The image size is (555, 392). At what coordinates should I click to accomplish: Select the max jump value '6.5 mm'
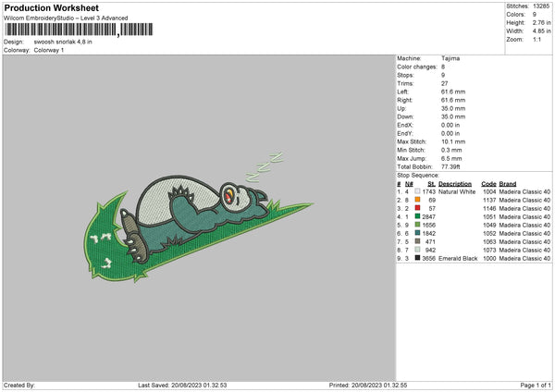[451, 158]
